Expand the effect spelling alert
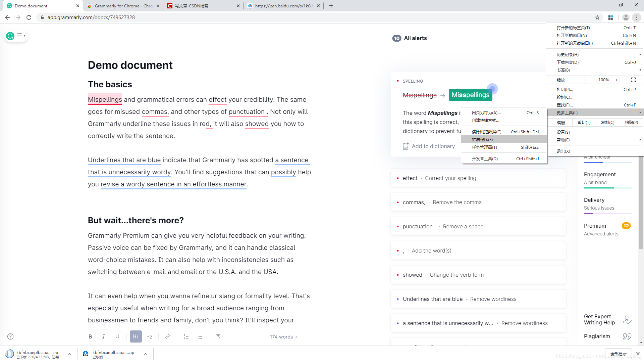The width and height of the screenshot is (644, 362). (478, 178)
